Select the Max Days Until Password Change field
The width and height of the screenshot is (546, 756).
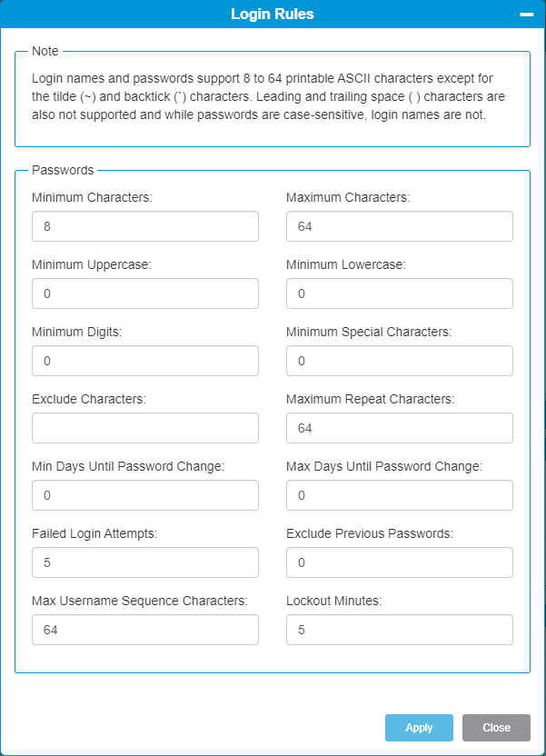(399, 495)
